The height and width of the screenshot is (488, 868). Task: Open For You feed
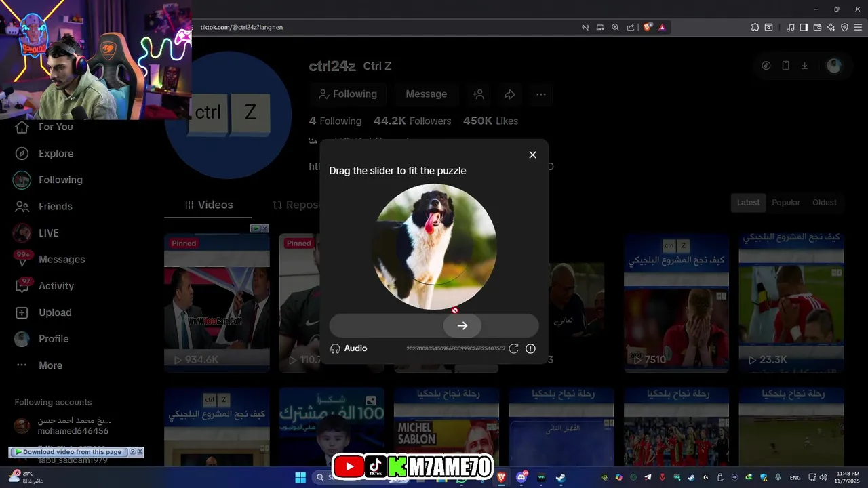[44, 127]
